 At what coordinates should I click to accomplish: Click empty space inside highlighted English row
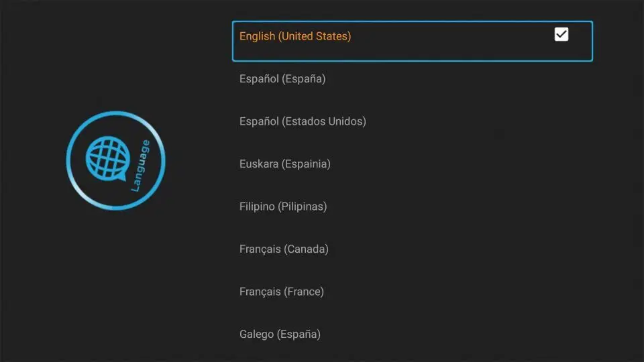click(x=451, y=41)
